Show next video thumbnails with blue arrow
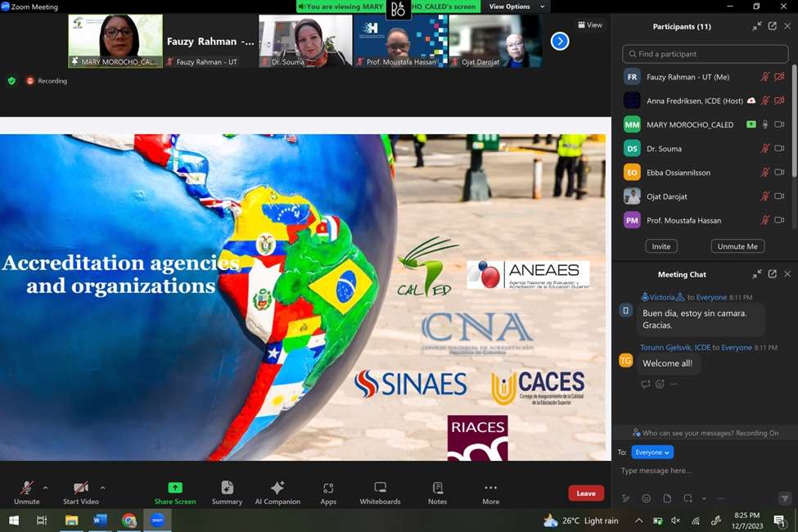Image resolution: width=798 pixels, height=532 pixels. [x=560, y=41]
